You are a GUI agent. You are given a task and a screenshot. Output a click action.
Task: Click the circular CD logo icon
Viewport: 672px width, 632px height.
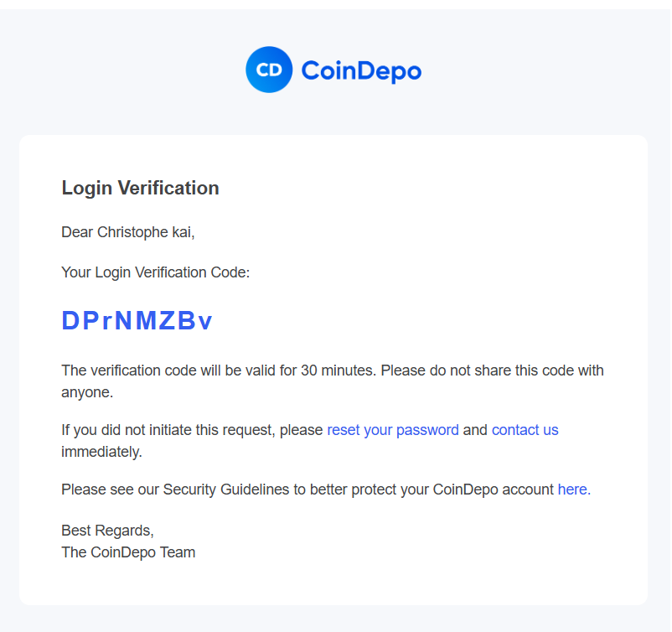pyautogui.click(x=269, y=70)
